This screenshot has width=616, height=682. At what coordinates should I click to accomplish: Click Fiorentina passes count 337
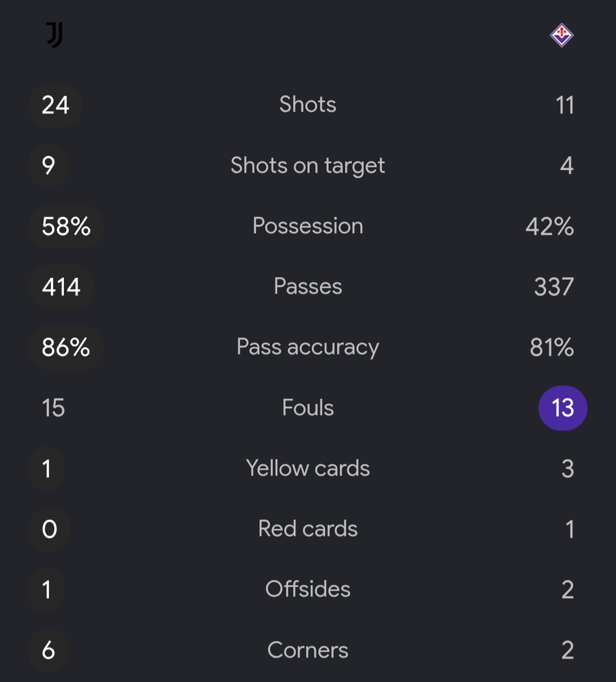554,287
